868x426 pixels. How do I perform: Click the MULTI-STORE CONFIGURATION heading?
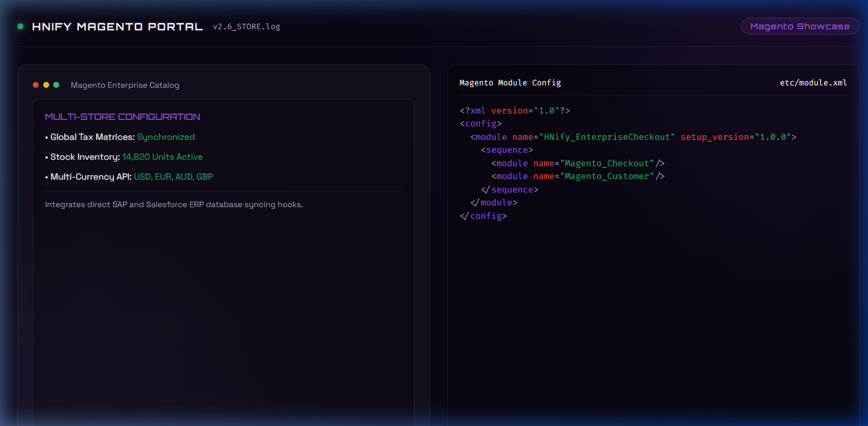pyautogui.click(x=123, y=117)
